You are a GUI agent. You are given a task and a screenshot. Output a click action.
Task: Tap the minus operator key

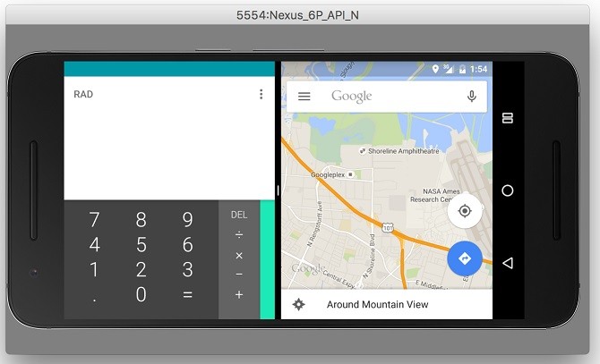239,275
